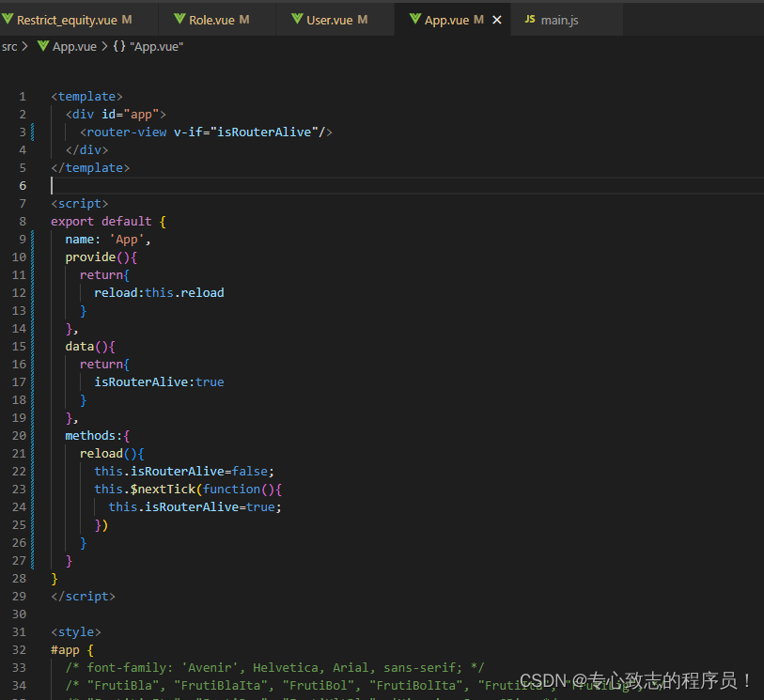The height and width of the screenshot is (700, 764).
Task: Click the name: 'App' line
Action: point(108,240)
